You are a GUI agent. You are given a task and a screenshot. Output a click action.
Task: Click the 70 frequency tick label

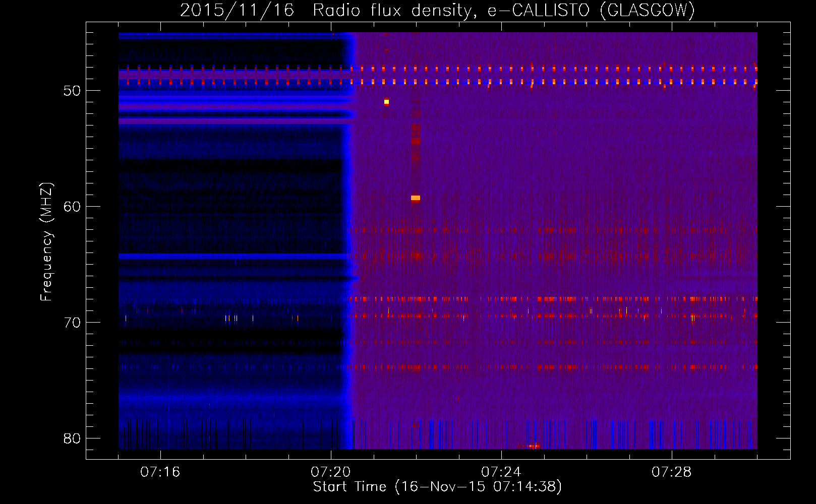[72, 323]
